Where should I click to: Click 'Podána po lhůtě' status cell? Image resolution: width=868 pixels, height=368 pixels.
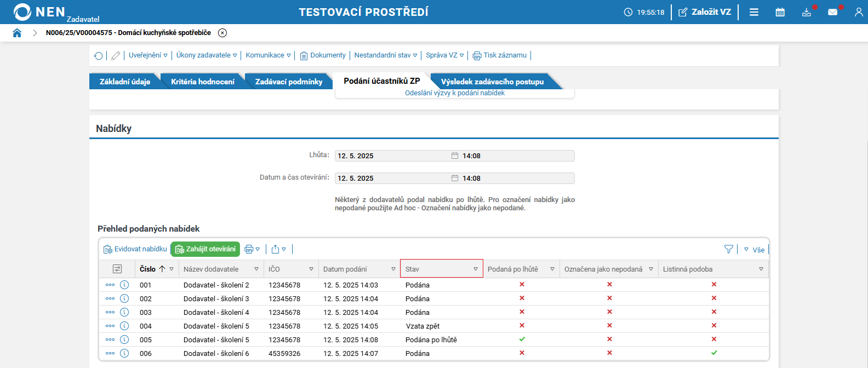[431, 340]
